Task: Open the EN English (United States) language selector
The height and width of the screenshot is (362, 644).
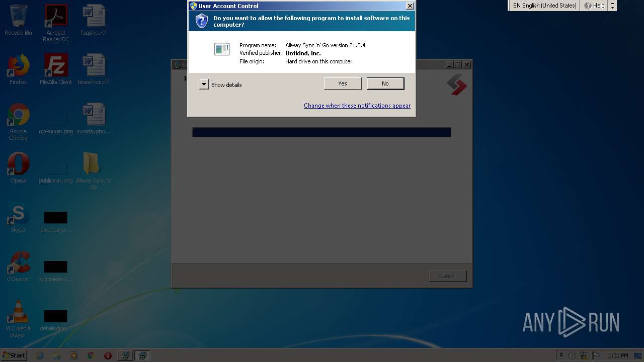Action: (x=544, y=6)
